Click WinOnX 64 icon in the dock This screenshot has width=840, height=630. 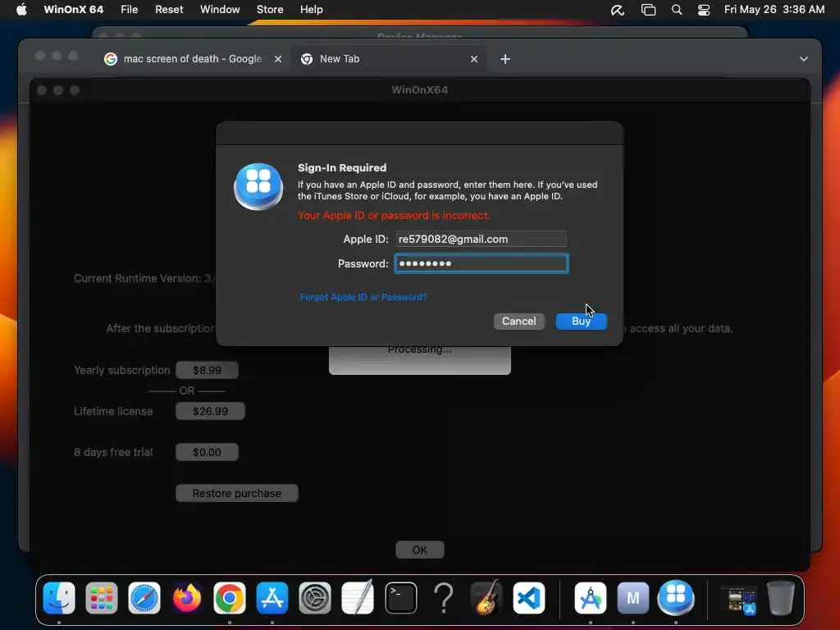click(676, 597)
